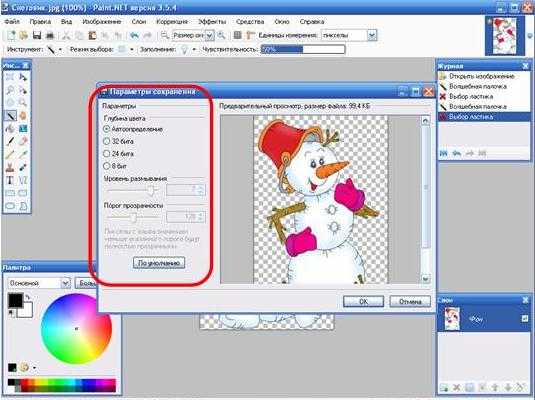Click the Save icon in toolbar
The image size is (535, 400).
pyautogui.click(x=37, y=35)
